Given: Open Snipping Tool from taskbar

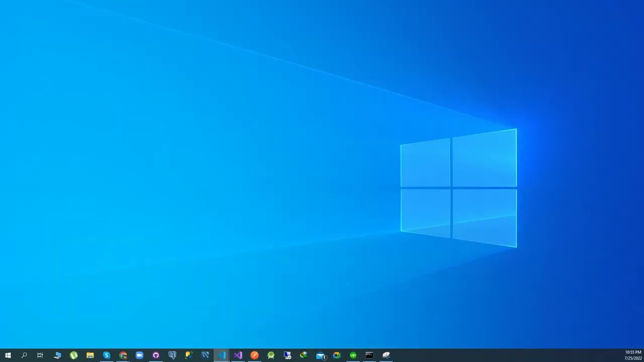Looking at the screenshot, I should 386,355.
